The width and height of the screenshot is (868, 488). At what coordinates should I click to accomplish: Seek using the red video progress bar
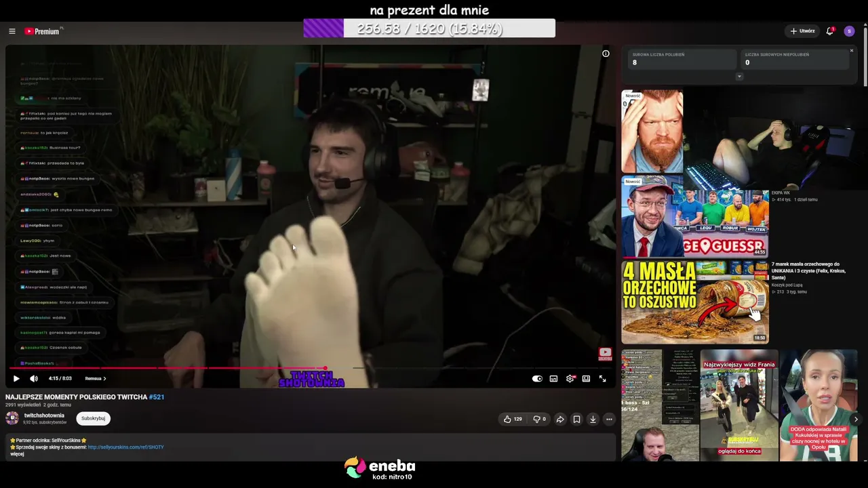(x=311, y=368)
